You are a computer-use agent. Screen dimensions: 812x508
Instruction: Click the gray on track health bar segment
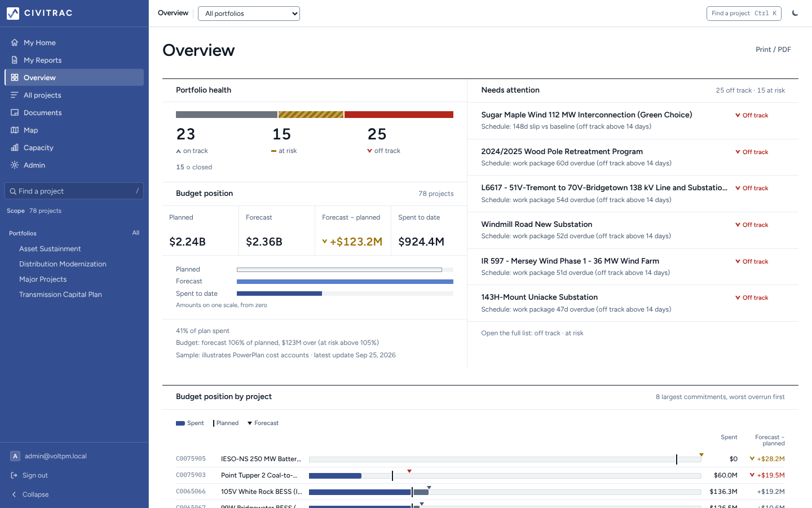click(227, 115)
